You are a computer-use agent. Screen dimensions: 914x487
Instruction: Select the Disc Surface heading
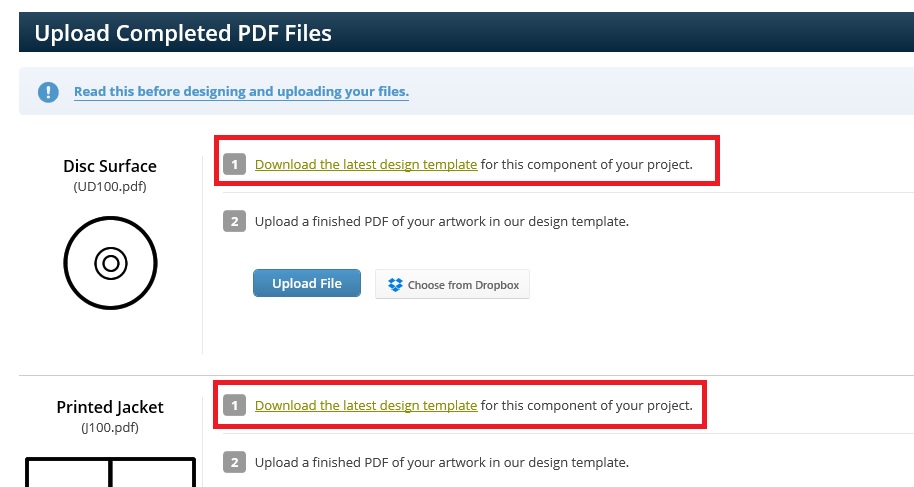pos(110,166)
